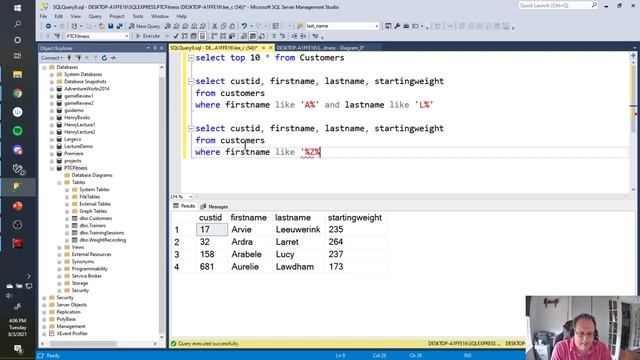Click the Paste clipboard icon
This screenshot has width=640, height=360.
pos(232,26)
